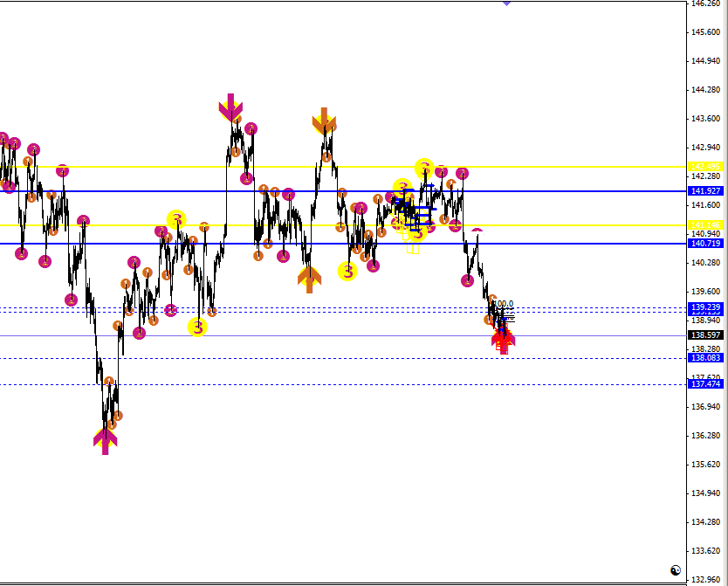Click the yellow price label 141.146
The height and width of the screenshot is (586, 728).
705,225
